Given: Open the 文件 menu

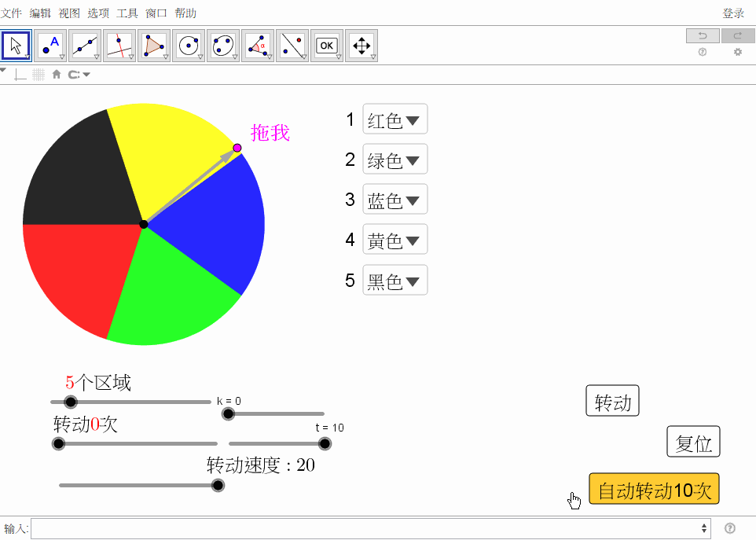Looking at the screenshot, I should tap(11, 13).
